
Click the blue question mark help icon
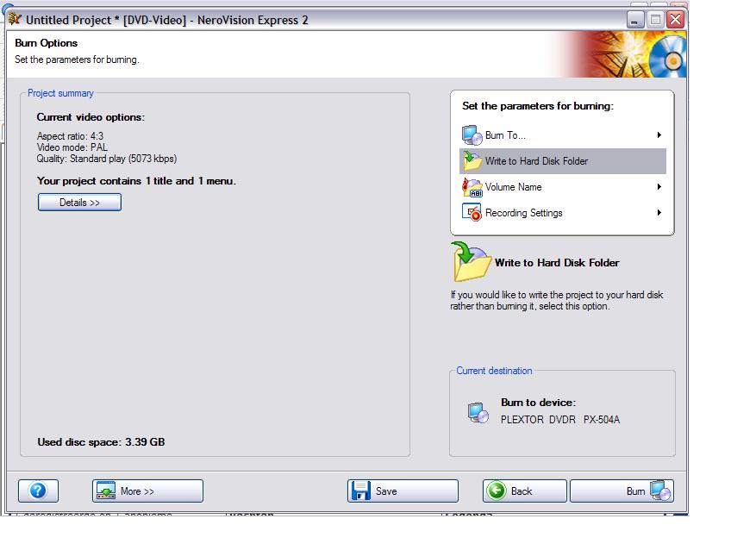pyautogui.click(x=38, y=491)
